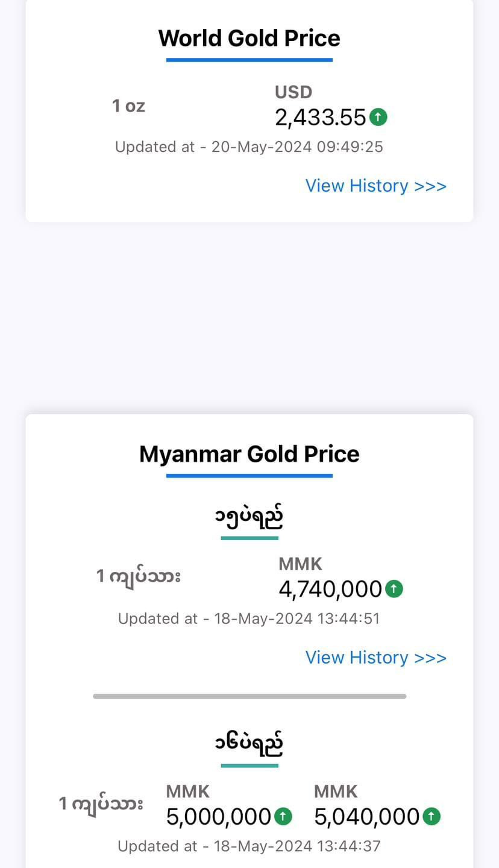Click the green up arrow beside 5,000,000
Image resolution: width=499 pixels, height=868 pixels.
click(x=283, y=817)
